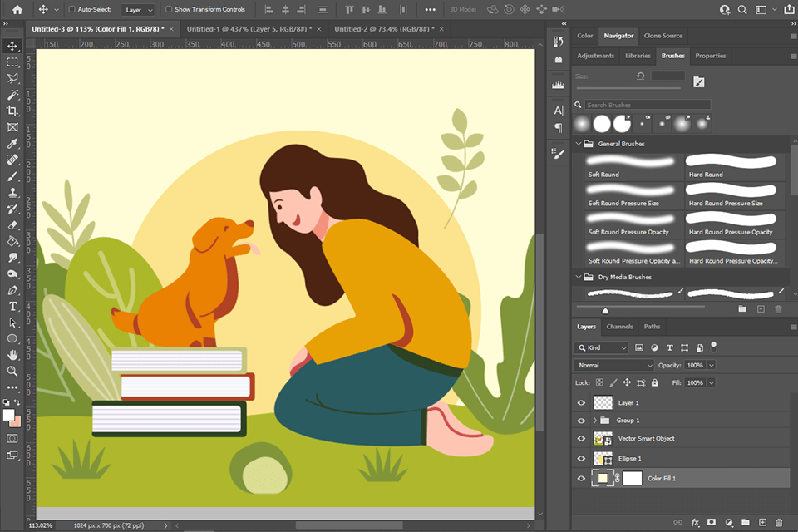Open the Opacity value dropdown arrow
Image resolution: width=798 pixels, height=532 pixels.
pyautogui.click(x=712, y=365)
